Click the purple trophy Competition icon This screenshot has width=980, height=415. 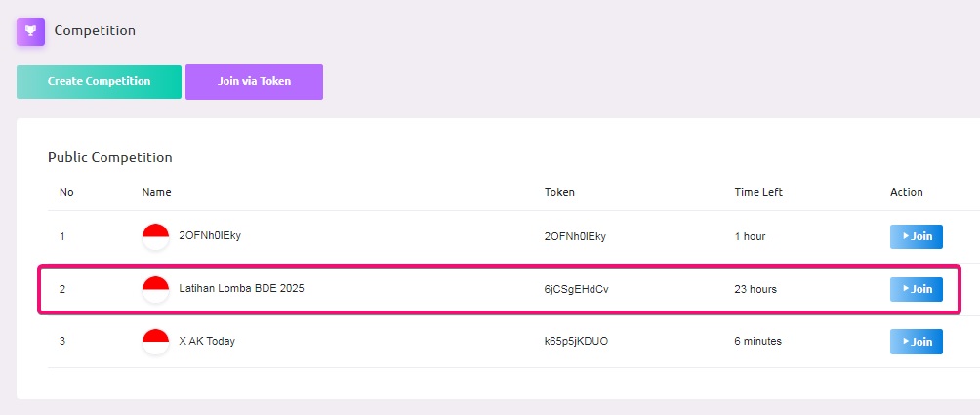pos(30,31)
